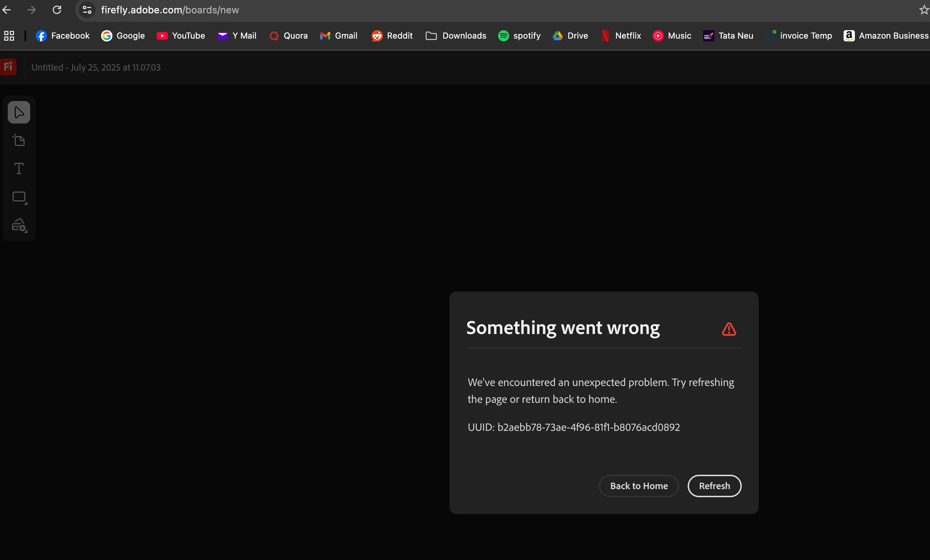This screenshot has height=560, width=930.
Task: Go back with browser back arrow
Action: click(7, 10)
